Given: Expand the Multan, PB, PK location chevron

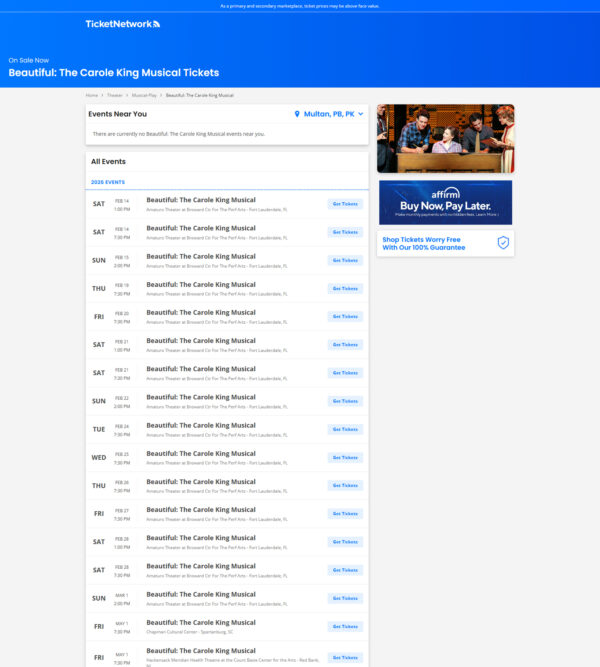Looking at the screenshot, I should [x=361, y=114].
